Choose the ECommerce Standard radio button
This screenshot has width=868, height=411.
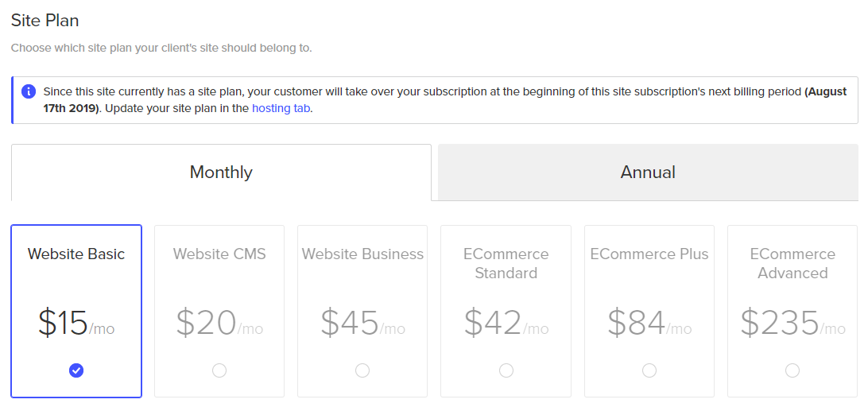(506, 370)
